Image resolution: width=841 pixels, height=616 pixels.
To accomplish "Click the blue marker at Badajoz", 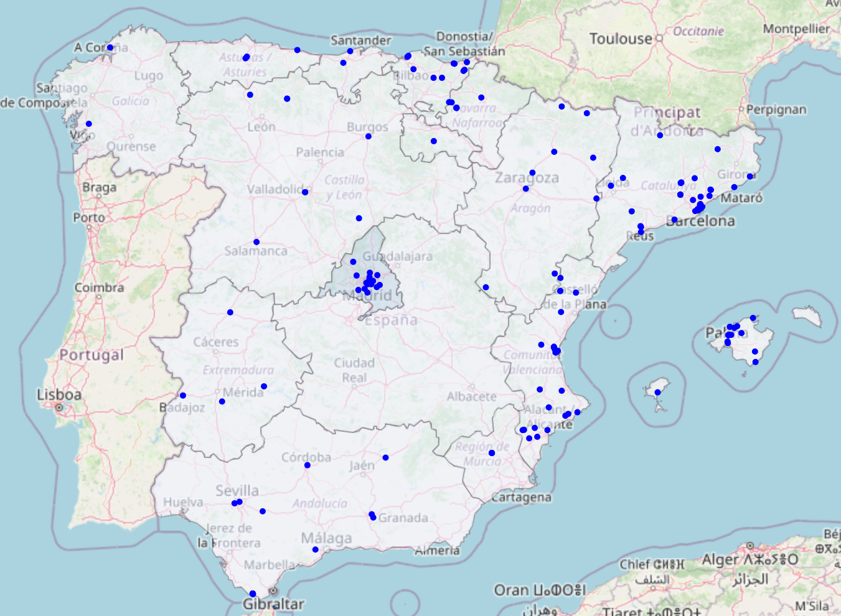I will click(x=183, y=396).
